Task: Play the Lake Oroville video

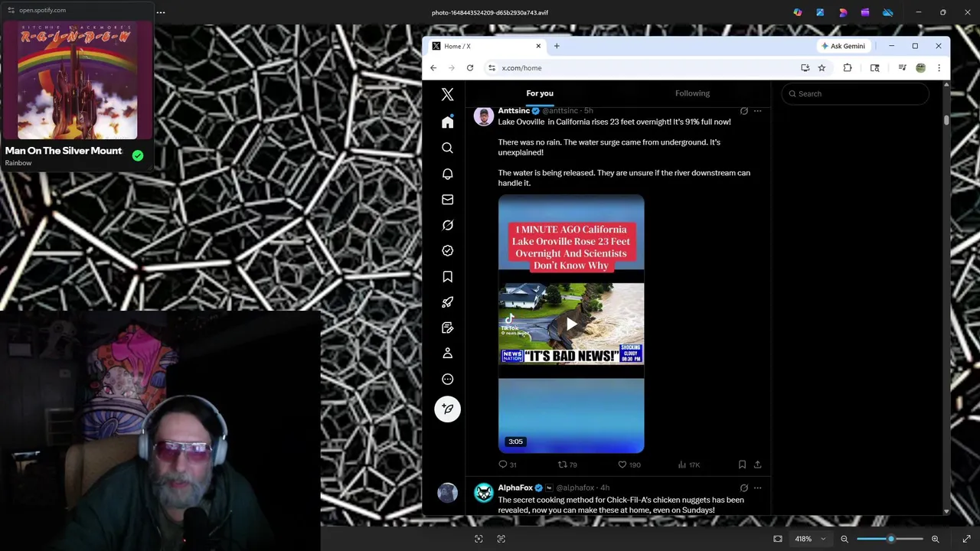Action: (x=571, y=324)
